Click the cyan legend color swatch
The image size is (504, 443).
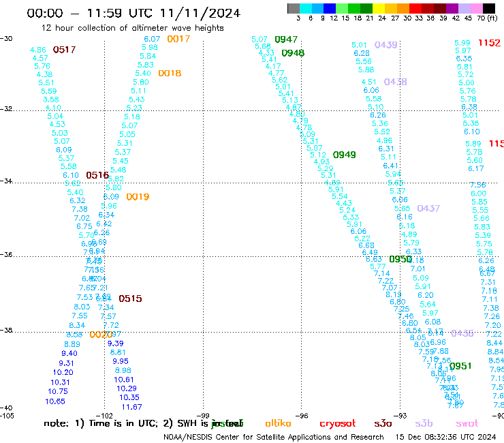point(306,8)
